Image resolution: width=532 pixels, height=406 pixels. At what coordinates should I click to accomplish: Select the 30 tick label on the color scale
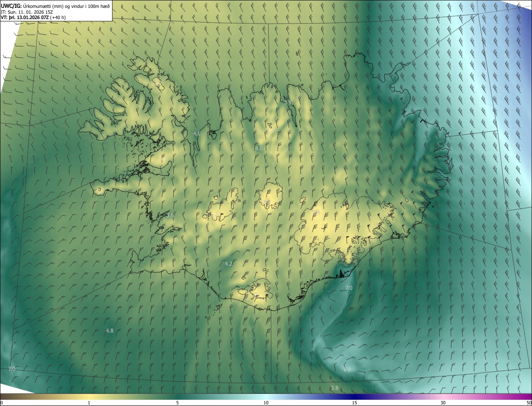(x=443, y=403)
